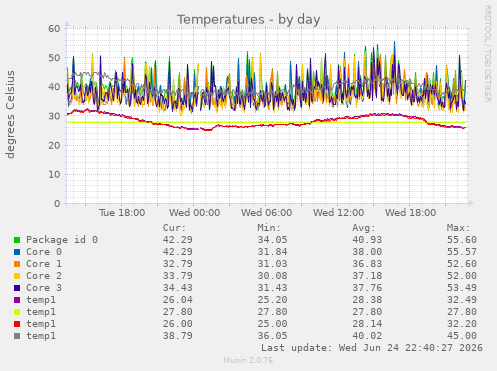This screenshot has height=371, width=497.
Task: Click the 60 value on the y-axis
Action: 54,28
